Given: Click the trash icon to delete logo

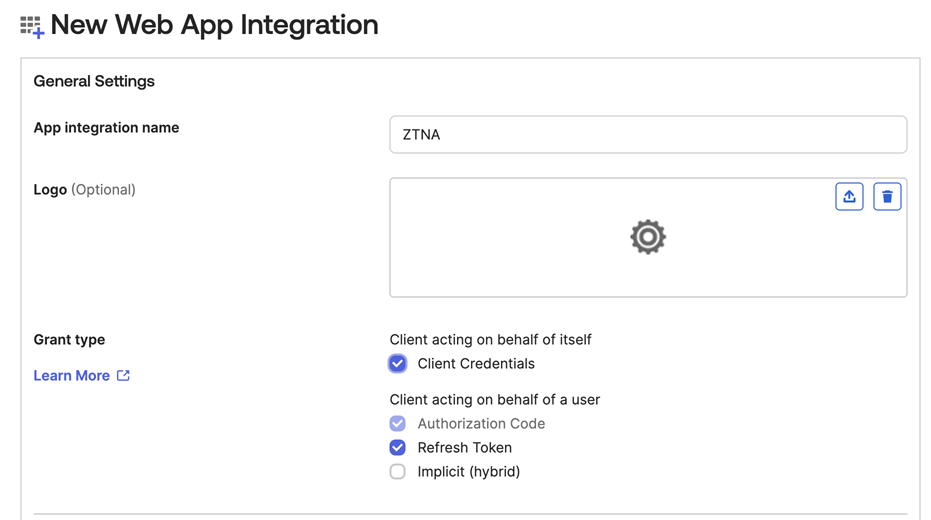Looking at the screenshot, I should tap(887, 197).
